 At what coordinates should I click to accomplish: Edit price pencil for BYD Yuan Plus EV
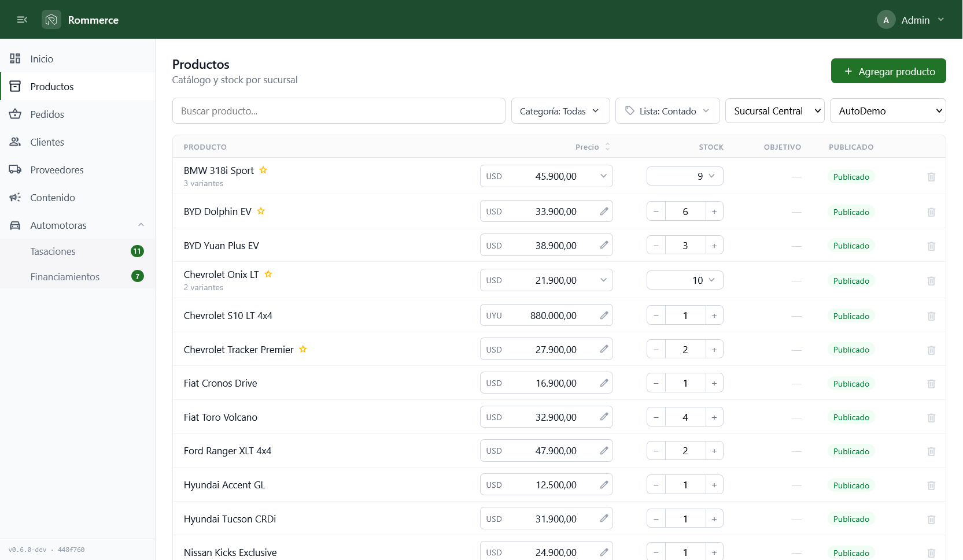coord(604,245)
